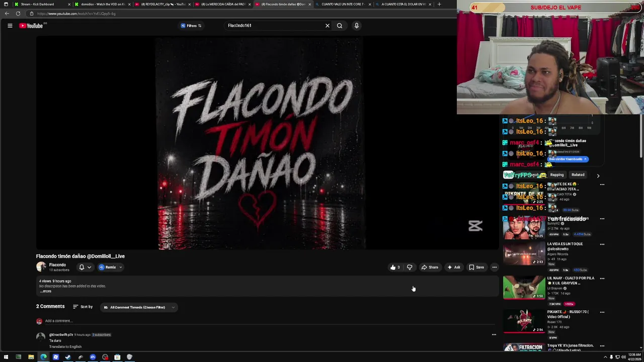Open All Comment Threads filter dropdown
This screenshot has height=362, width=644.
[x=139, y=307]
